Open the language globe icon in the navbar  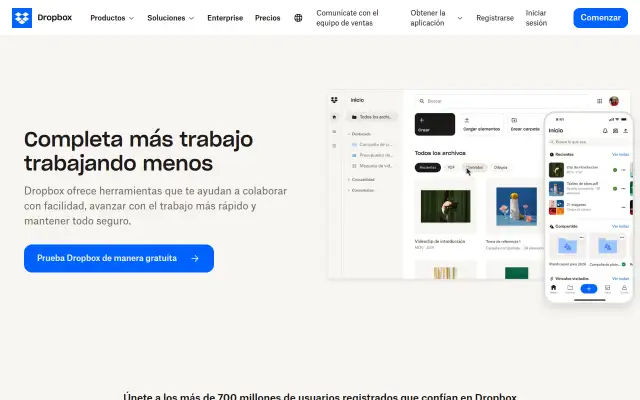coord(298,18)
